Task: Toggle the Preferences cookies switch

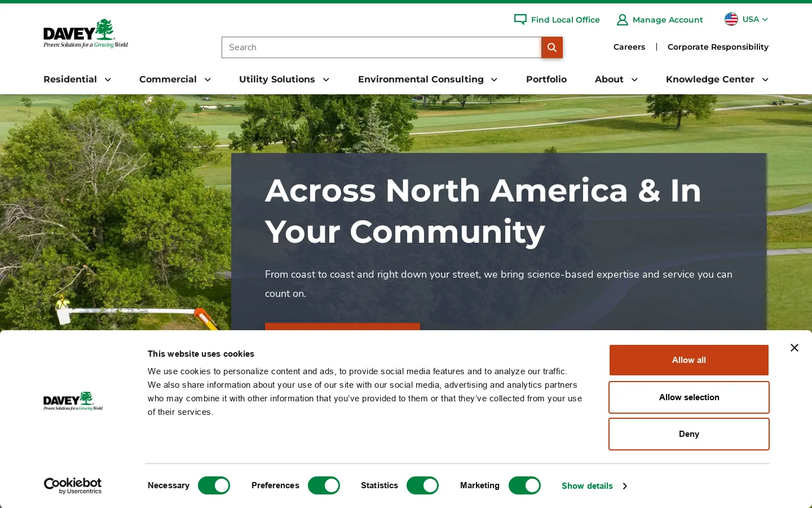Action: [x=324, y=485]
